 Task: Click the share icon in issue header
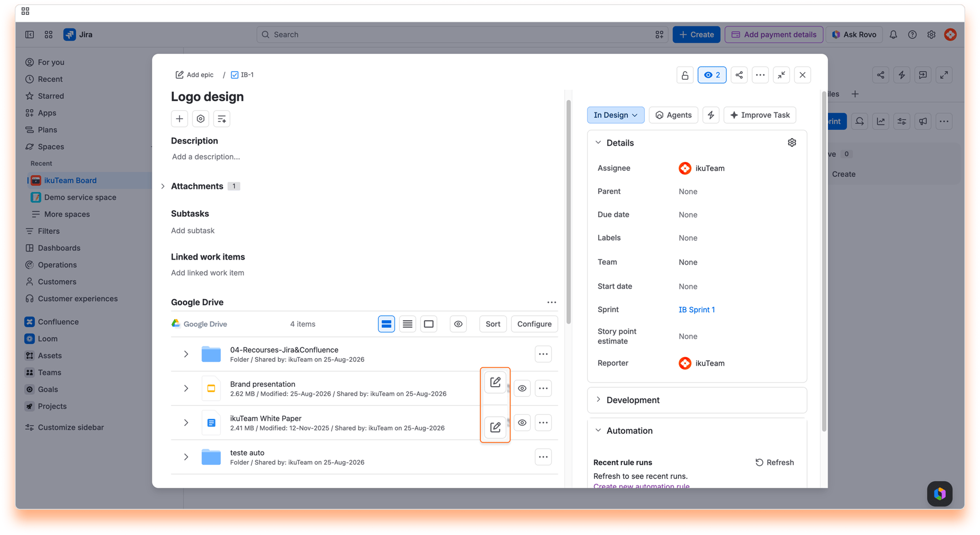[739, 75]
